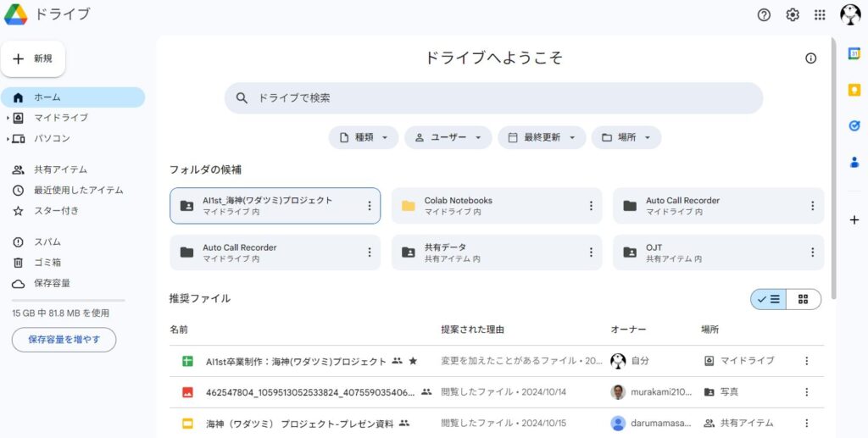The image size is (868, 438).
Task: Click the yellow Colab Notebooks folder icon
Action: 409,206
